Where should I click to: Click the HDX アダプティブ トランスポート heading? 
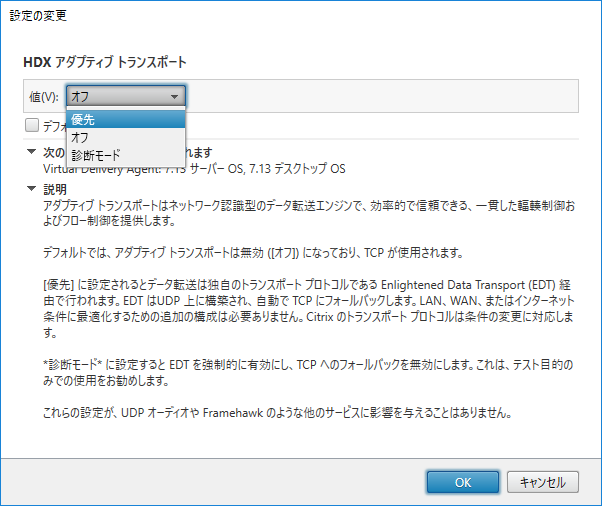105,62
